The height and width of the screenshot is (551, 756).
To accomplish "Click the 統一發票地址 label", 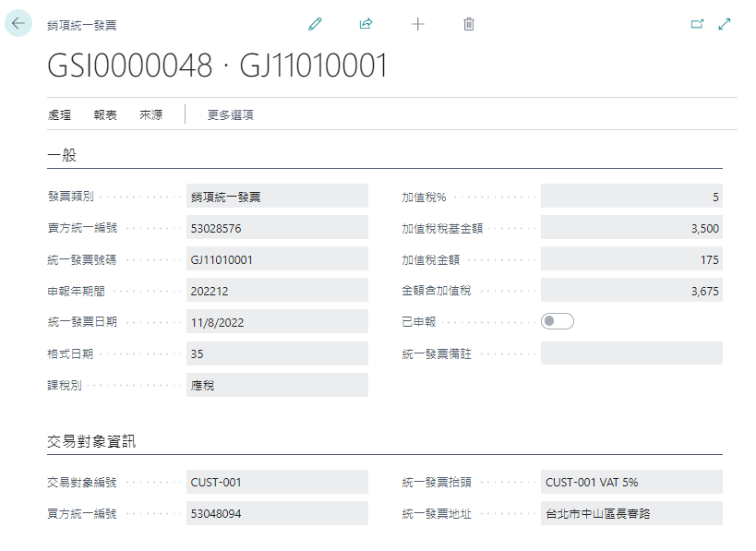I will 437,513.
